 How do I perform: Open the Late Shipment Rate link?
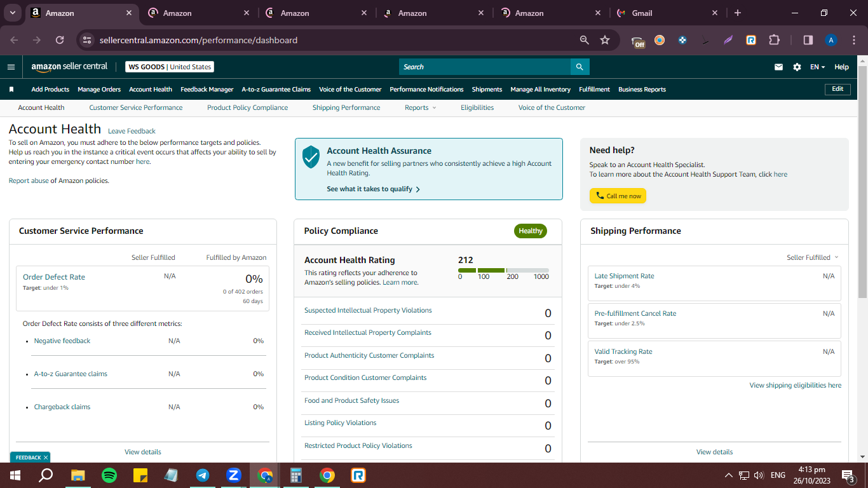(x=624, y=276)
